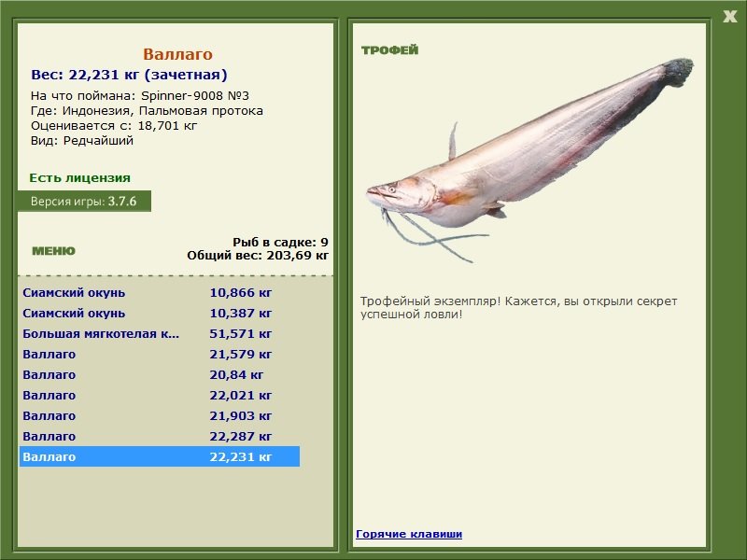Select the Валлаго 20,84 кг row
The height and width of the screenshot is (560, 747).
coord(160,374)
